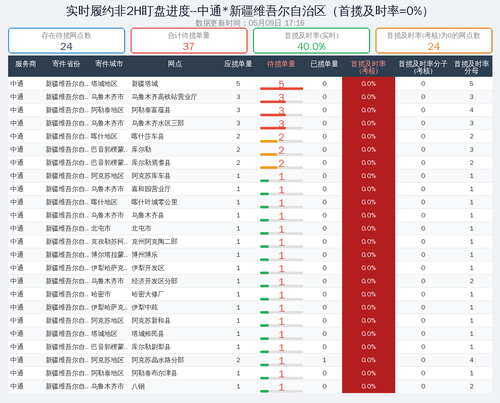Select 北屯市 in the 网点 column
500x403 pixels.
pos(141,229)
